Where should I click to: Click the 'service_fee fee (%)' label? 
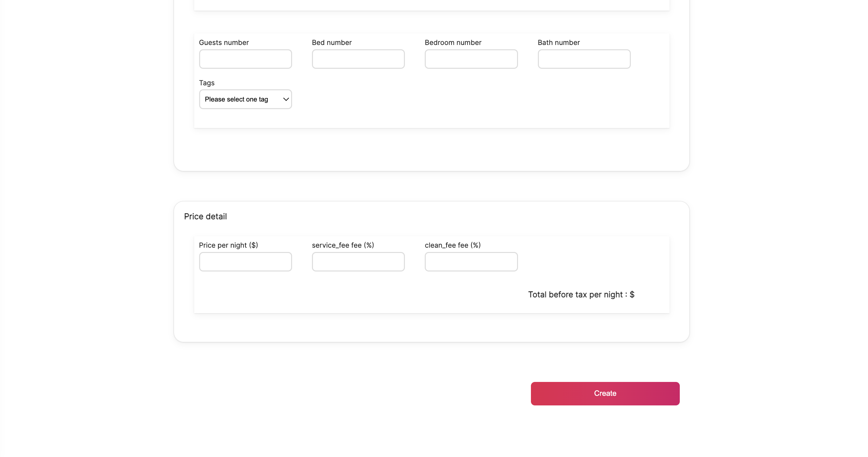[x=343, y=245]
